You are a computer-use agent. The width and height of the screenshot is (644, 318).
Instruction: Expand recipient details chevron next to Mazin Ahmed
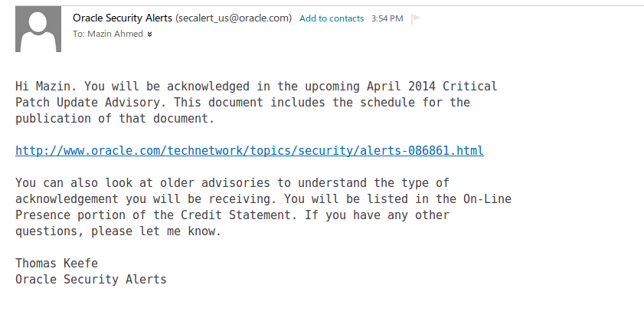pyautogui.click(x=149, y=34)
